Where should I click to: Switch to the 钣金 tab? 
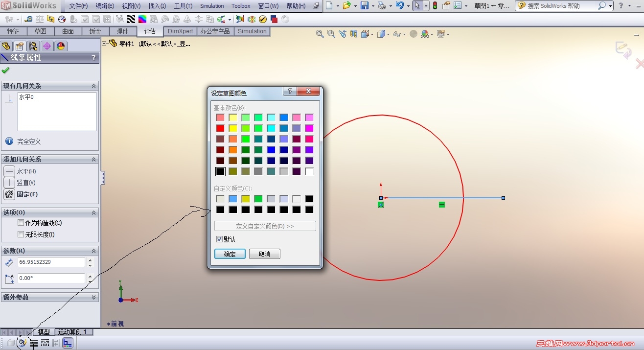coord(94,31)
